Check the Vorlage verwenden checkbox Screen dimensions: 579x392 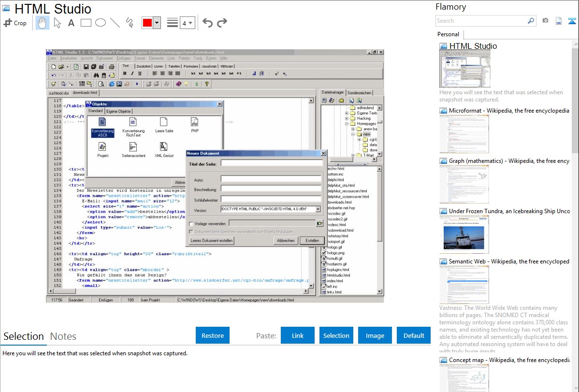point(191,224)
